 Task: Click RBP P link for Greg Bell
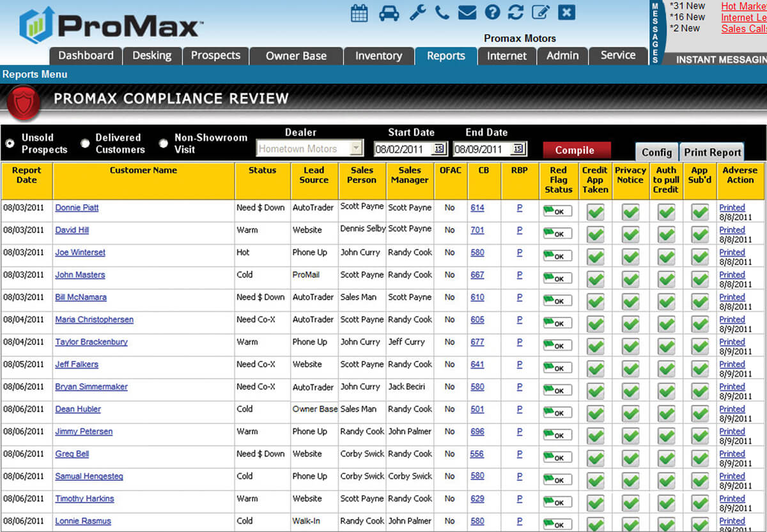click(520, 453)
